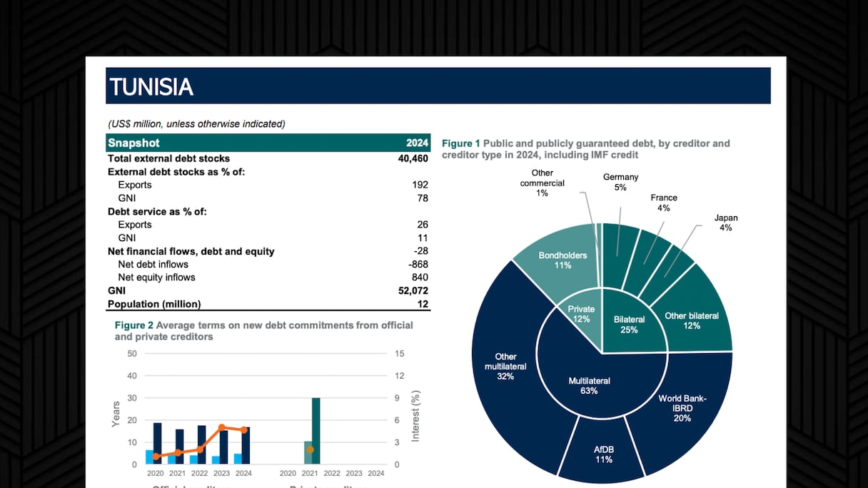Screen dimensions: 868x488
Task: Select the Bilateral 25% inner slice
Action: click(x=629, y=324)
